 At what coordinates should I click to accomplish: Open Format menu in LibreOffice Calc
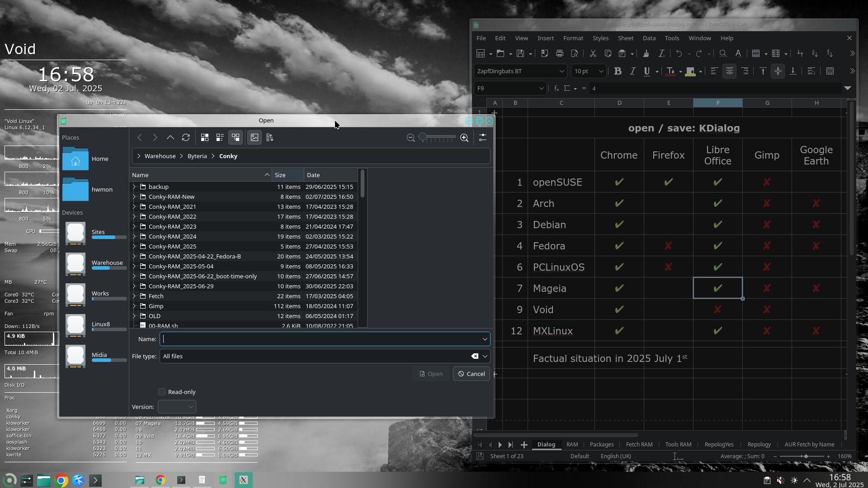coord(573,38)
